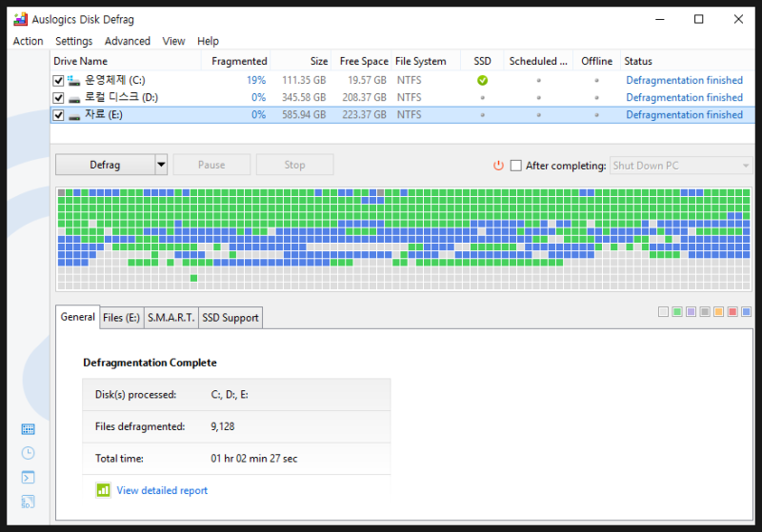
Task: Click the white legend color swatch
Action: click(663, 311)
